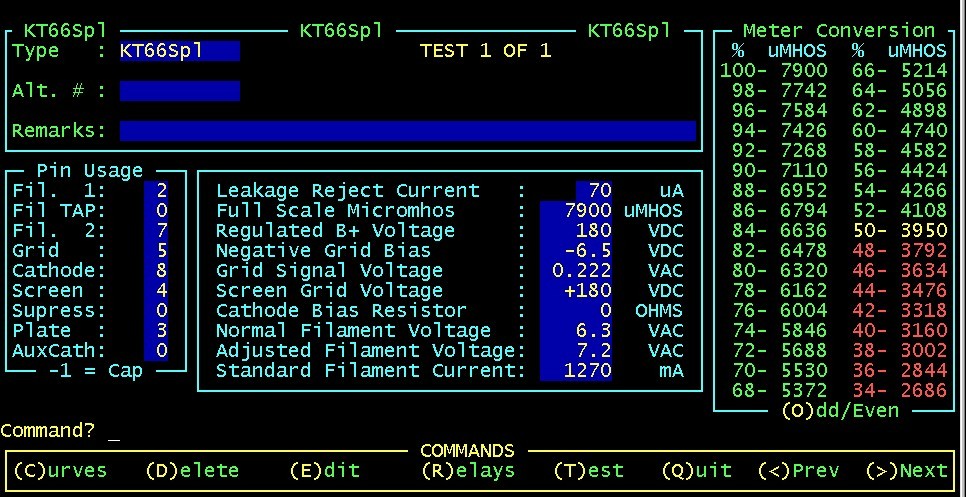Click the Command? prompt cursor
Viewport: 966px width, 497px height.
(x=114, y=439)
